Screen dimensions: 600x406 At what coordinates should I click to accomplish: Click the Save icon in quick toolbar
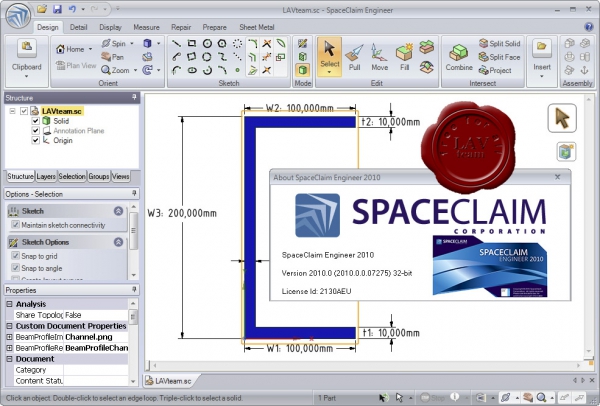[x=57, y=9]
